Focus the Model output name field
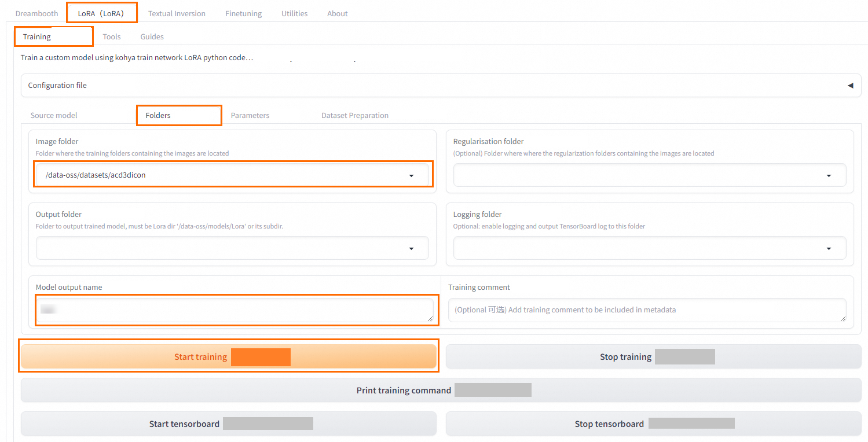 tap(235, 310)
